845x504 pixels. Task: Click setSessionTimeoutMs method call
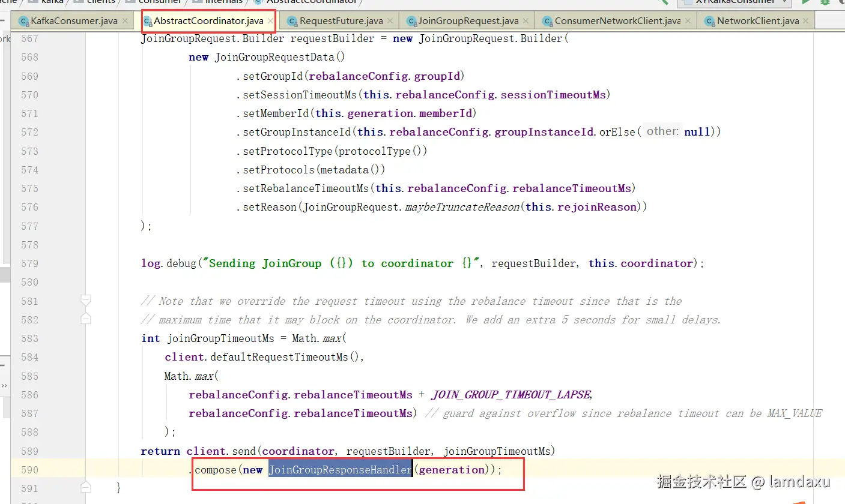click(300, 95)
